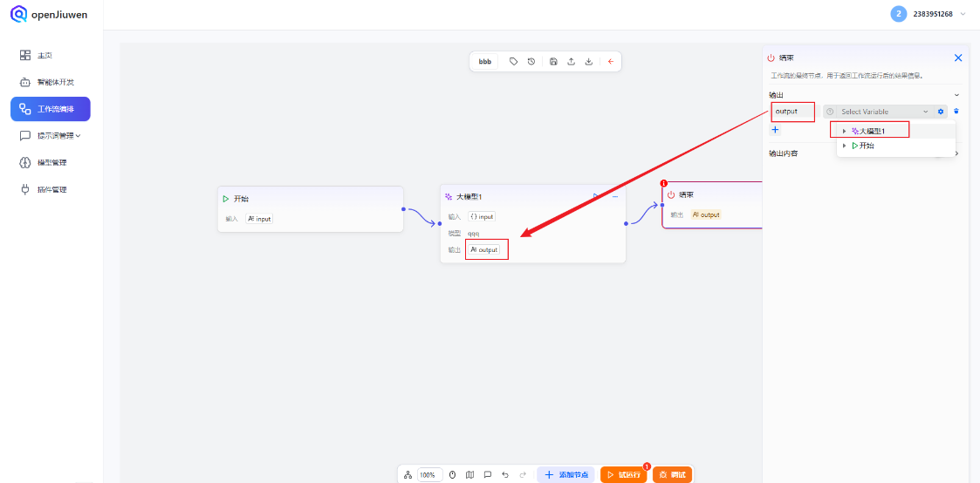This screenshot has width=980, height=483.
Task: Click the output tag in 大模型1 node
Action: tap(483, 249)
